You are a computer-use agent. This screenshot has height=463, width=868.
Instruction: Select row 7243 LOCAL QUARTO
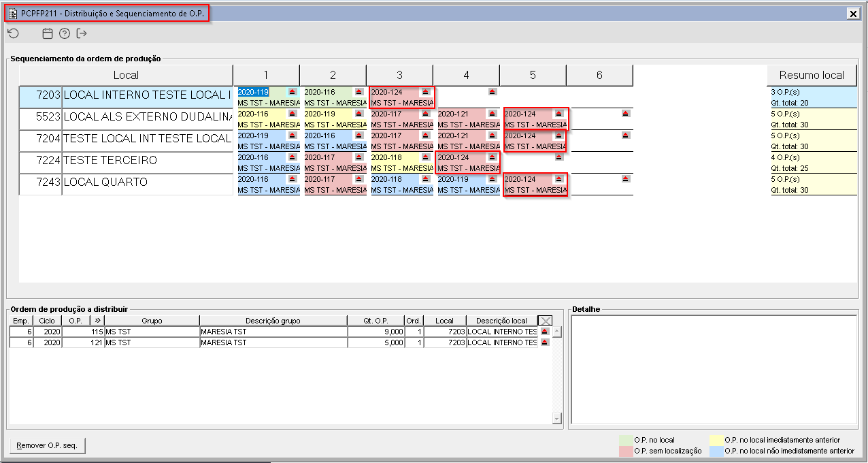click(x=126, y=185)
